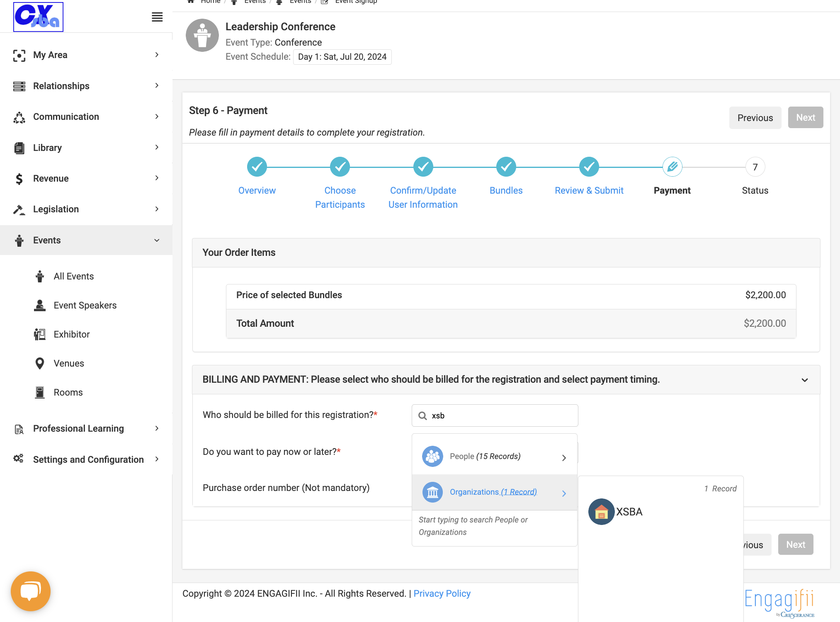Click the top Previous button
The height and width of the screenshot is (622, 840).
755,118
